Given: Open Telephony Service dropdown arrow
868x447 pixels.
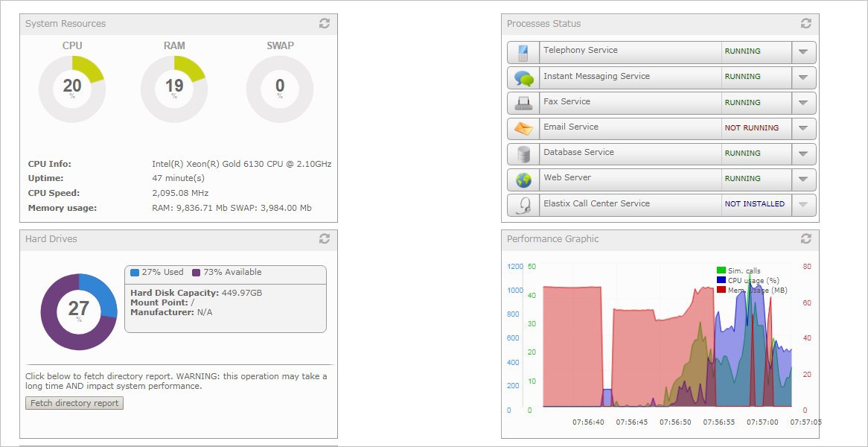Looking at the screenshot, I should pyautogui.click(x=804, y=51).
